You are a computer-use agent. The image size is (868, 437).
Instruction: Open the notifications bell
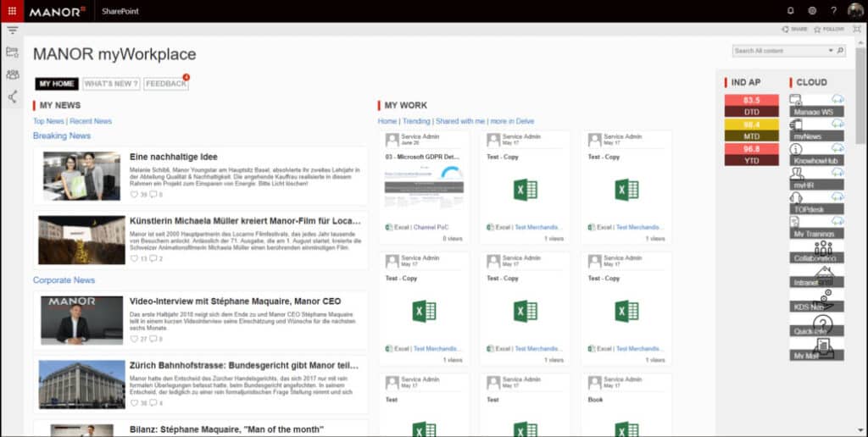click(790, 11)
